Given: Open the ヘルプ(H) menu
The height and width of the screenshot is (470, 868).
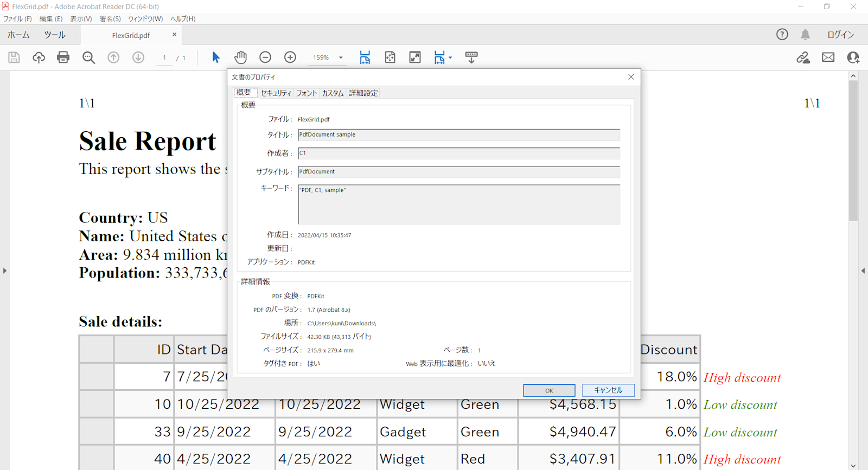Looking at the screenshot, I should click(x=183, y=18).
